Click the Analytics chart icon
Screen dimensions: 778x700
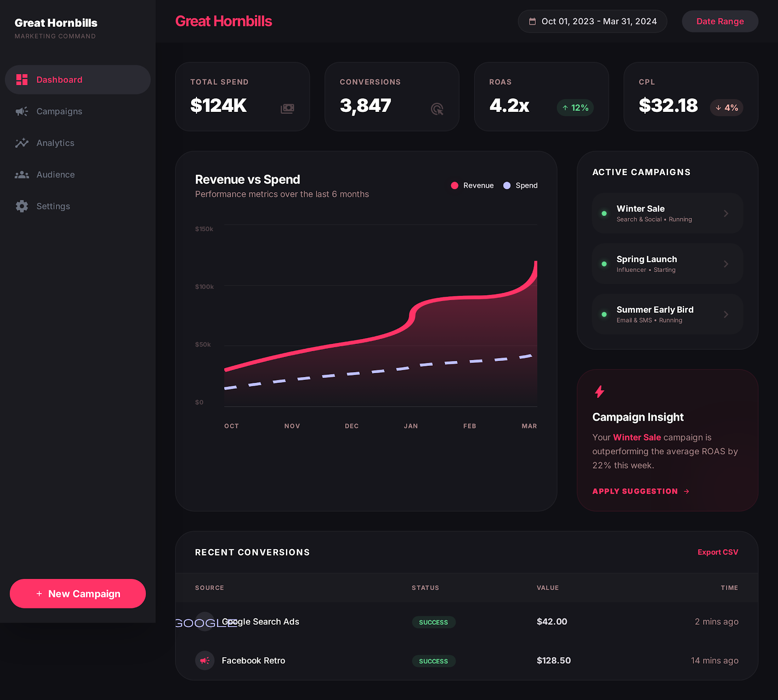[22, 143]
